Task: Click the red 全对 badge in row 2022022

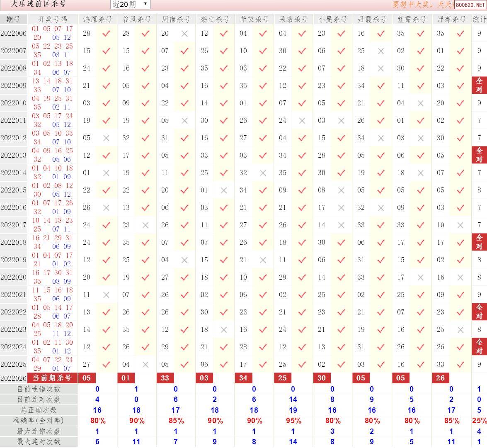Action: pos(479,312)
